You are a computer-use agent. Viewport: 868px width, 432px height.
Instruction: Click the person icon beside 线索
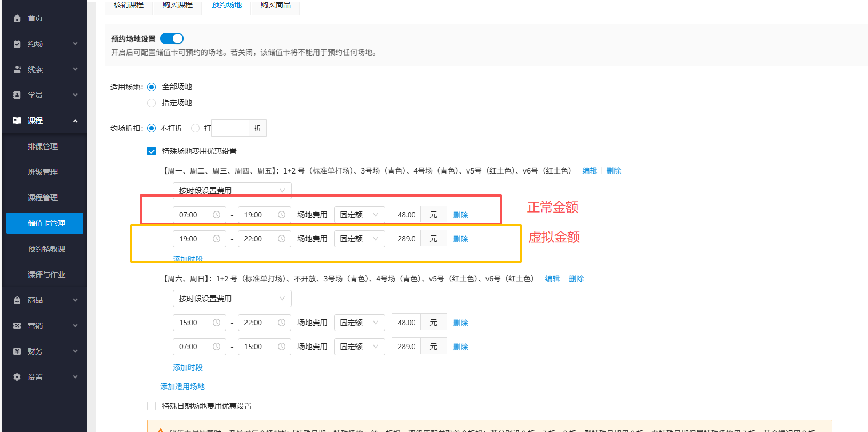17,69
